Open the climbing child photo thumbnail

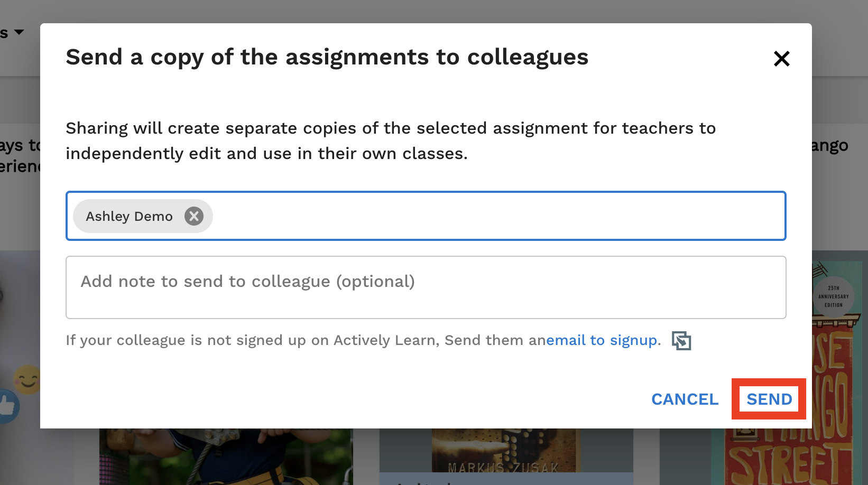(226, 456)
